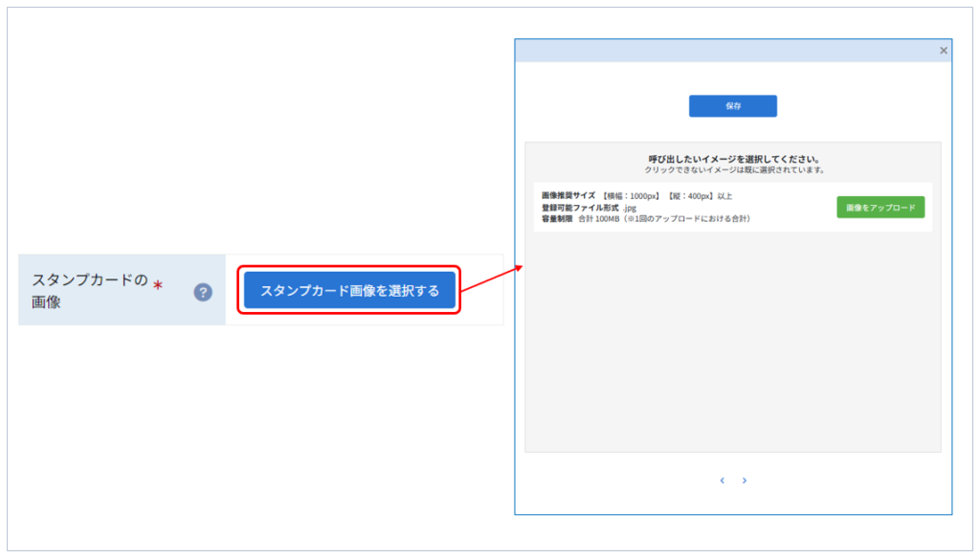
Task: Save with the 保存 button
Action: (732, 106)
